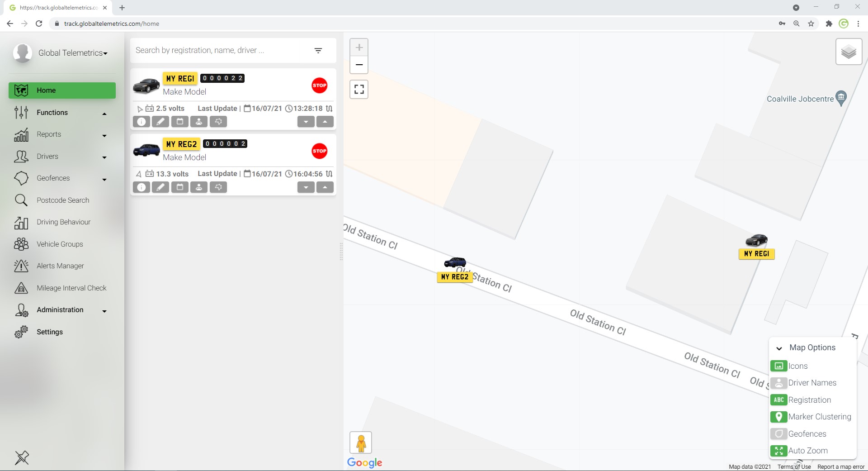Click the edit pencil icon for MY REG2
The width and height of the screenshot is (868, 471).
click(160, 187)
